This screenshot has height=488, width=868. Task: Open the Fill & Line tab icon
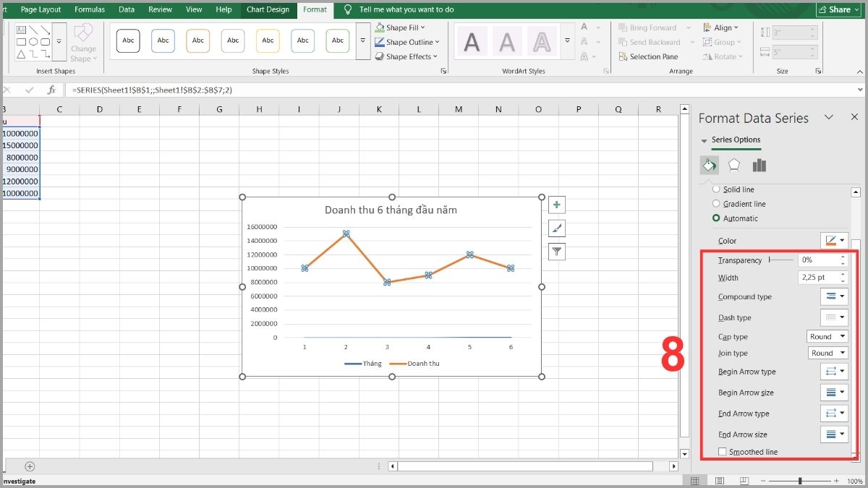coord(710,165)
